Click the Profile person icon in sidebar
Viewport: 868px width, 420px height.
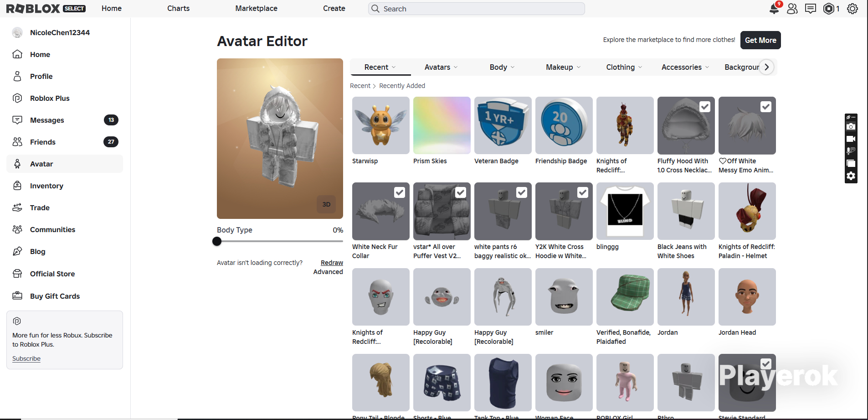(17, 76)
